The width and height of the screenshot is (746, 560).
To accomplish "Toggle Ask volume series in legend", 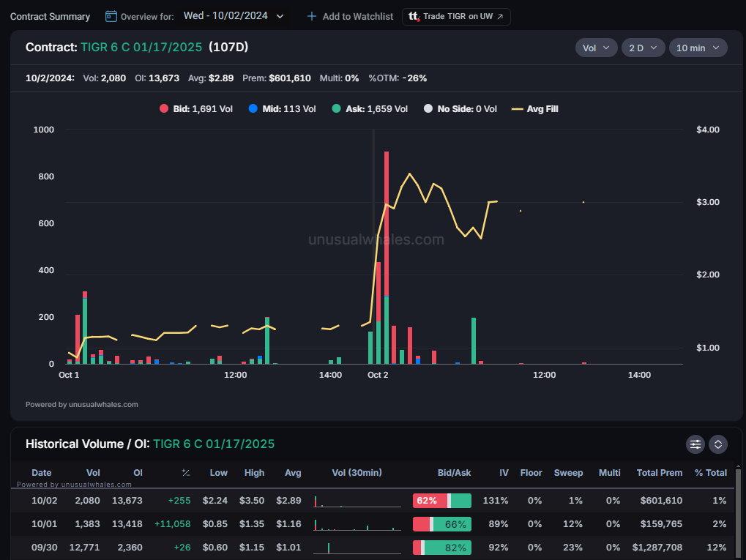I will click(x=370, y=109).
